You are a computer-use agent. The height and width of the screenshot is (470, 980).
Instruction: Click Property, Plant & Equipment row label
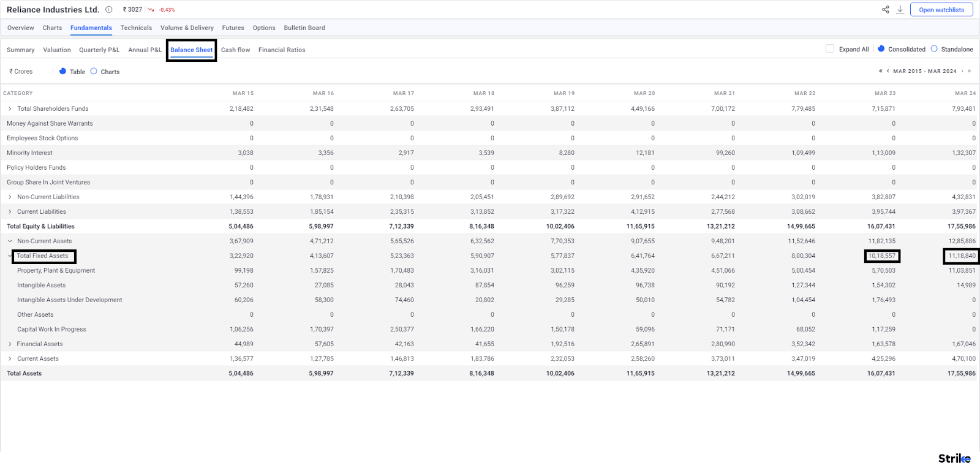(56, 270)
